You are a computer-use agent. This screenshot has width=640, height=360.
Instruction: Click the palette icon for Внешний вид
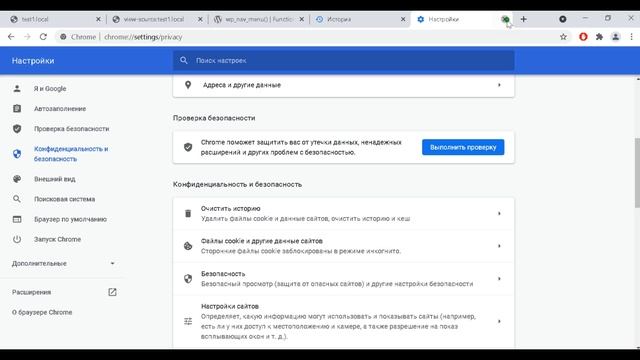[17, 179]
